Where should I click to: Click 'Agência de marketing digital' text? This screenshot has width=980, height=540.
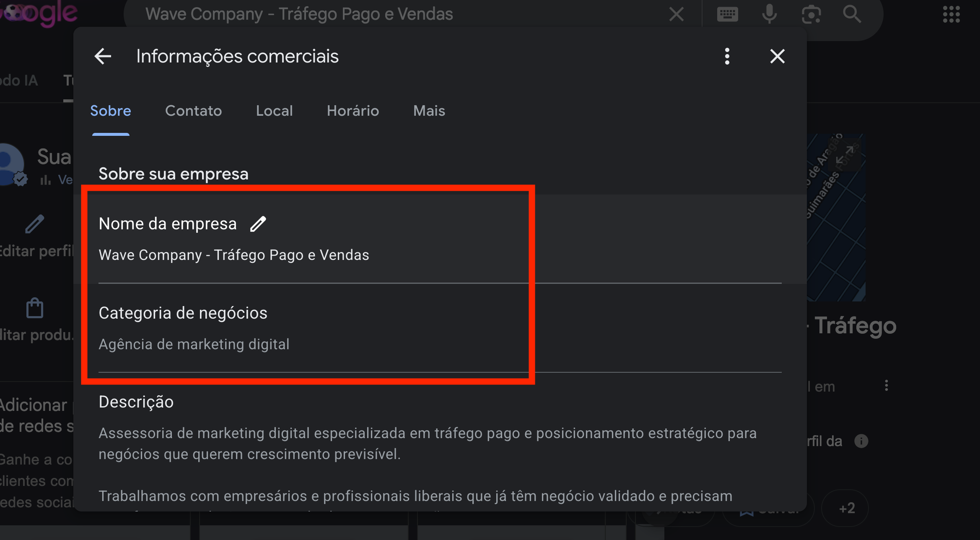(194, 344)
